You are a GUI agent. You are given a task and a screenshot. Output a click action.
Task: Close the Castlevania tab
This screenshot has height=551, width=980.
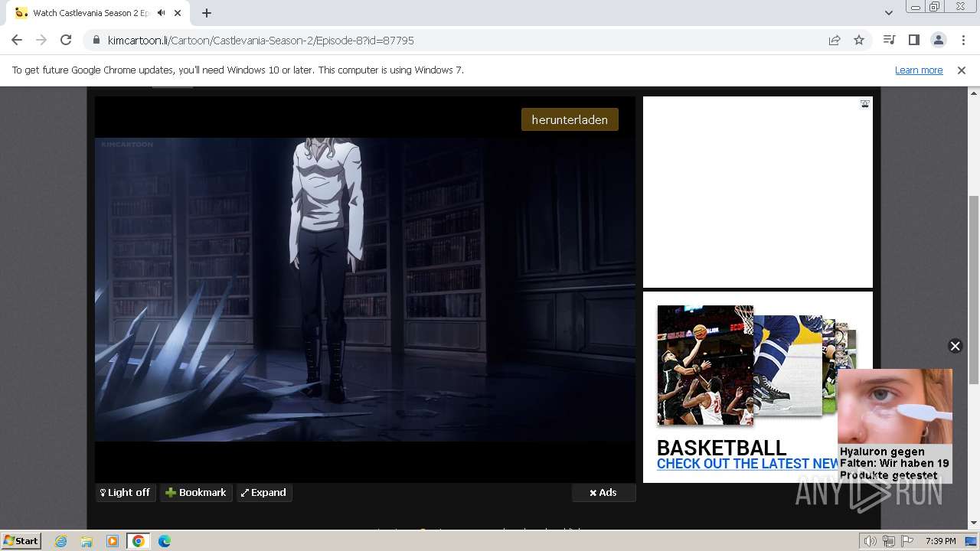click(178, 13)
